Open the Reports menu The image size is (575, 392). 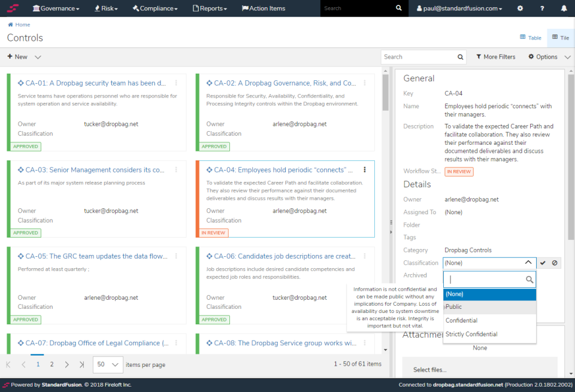coord(210,8)
